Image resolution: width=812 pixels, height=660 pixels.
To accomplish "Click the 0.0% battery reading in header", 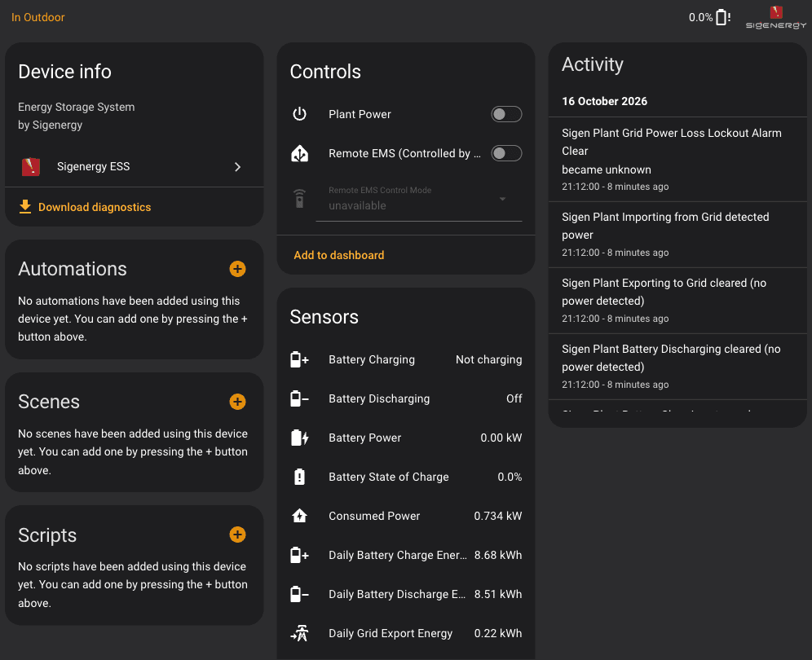I will coord(700,17).
